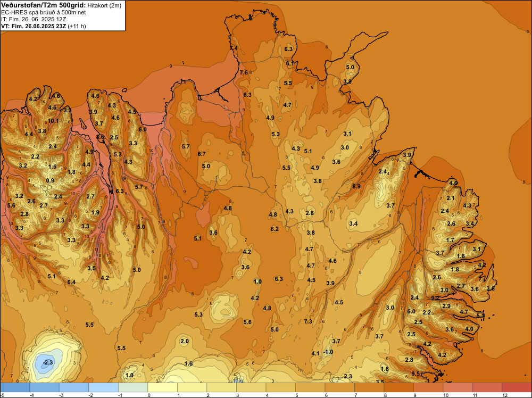
Task: Select the orange legend swatch between 7 and 8
Action: pos(369,387)
